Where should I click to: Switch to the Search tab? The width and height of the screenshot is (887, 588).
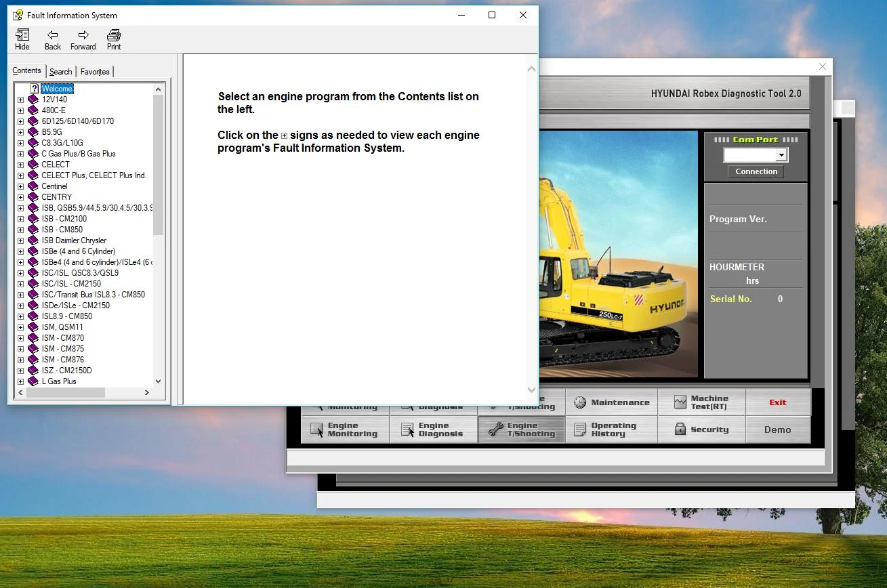pos(60,72)
